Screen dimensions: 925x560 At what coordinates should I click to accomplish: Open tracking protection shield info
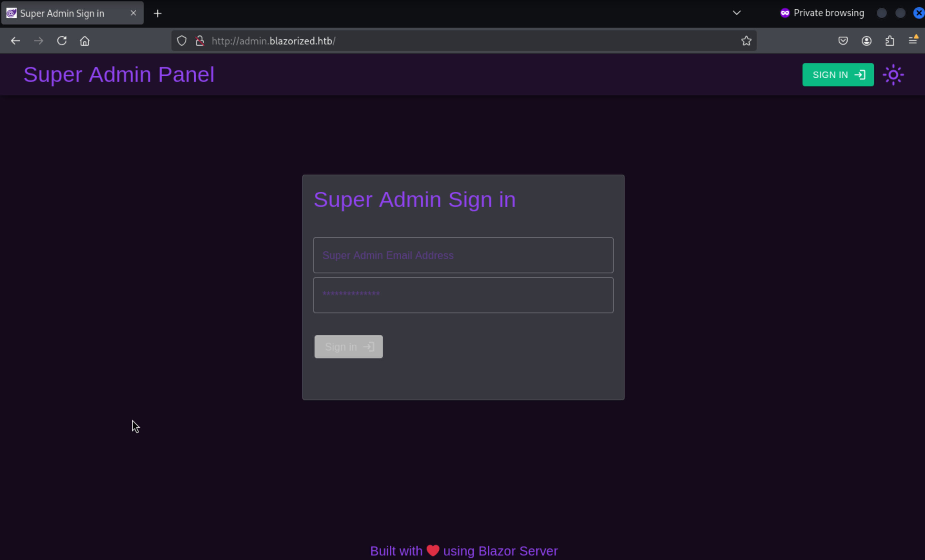click(182, 41)
